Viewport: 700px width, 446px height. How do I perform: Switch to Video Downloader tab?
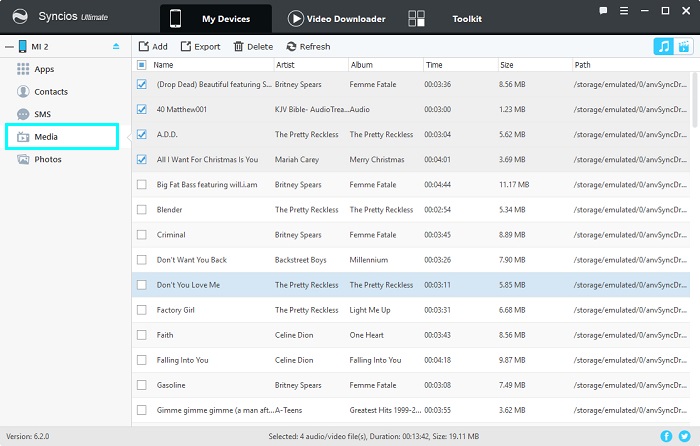pos(337,19)
